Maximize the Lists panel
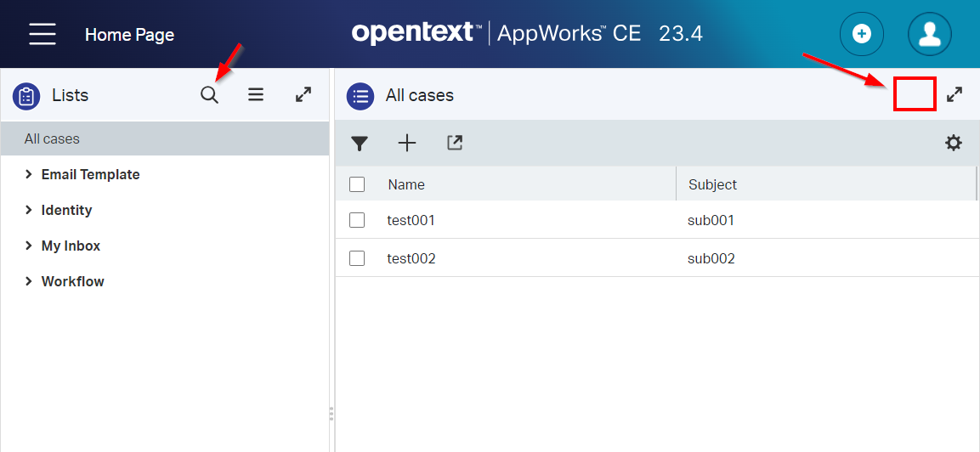The width and height of the screenshot is (980, 452). tap(303, 95)
